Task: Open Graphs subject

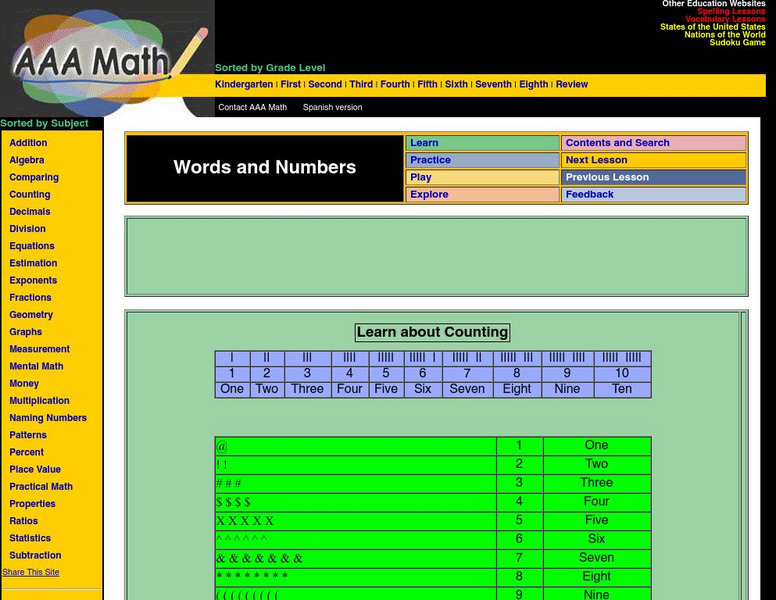Action: tap(26, 332)
